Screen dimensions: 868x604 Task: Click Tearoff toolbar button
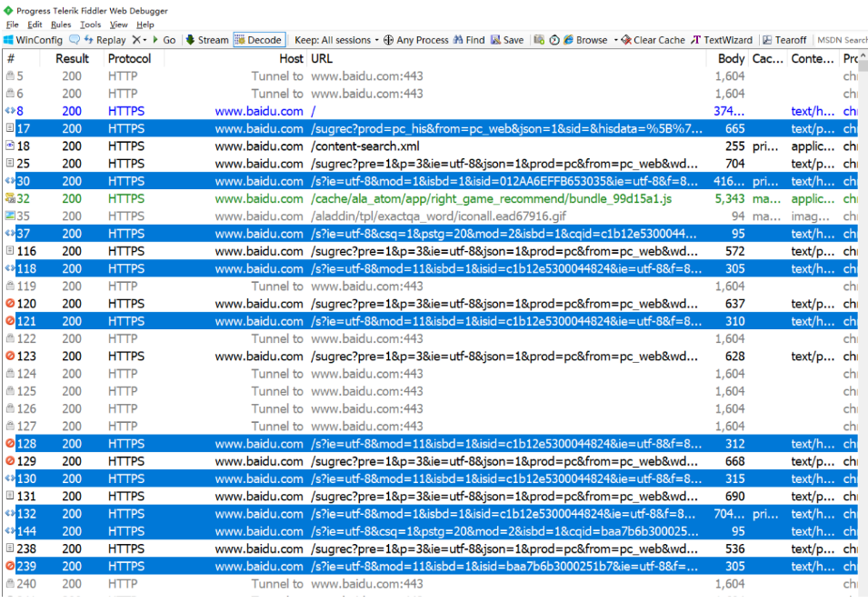tap(784, 40)
